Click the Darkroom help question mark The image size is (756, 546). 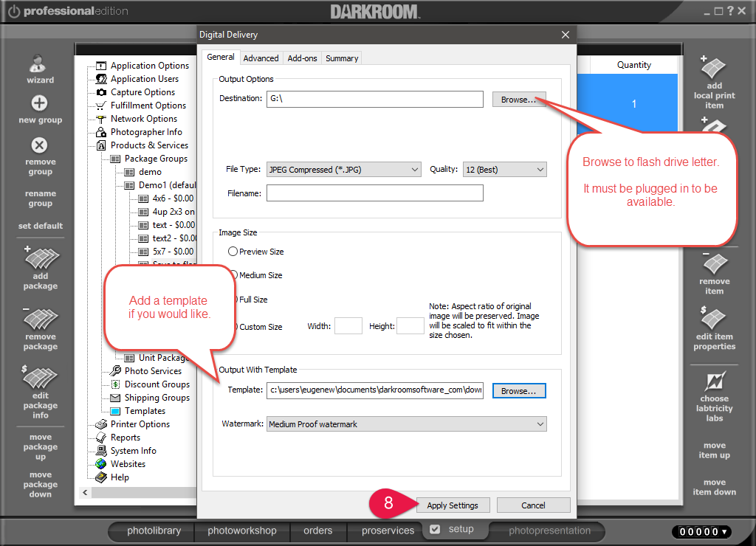point(730,10)
